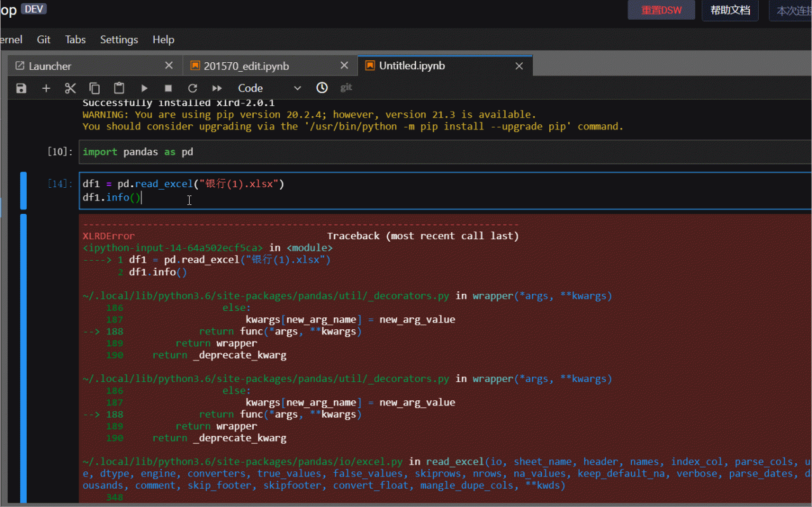Restart the kernel icon

(x=192, y=88)
